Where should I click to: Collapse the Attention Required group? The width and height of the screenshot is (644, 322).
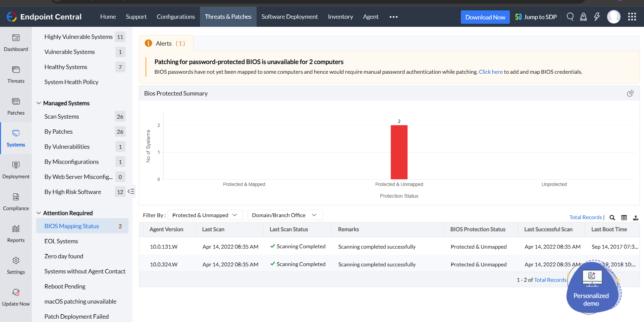click(39, 213)
